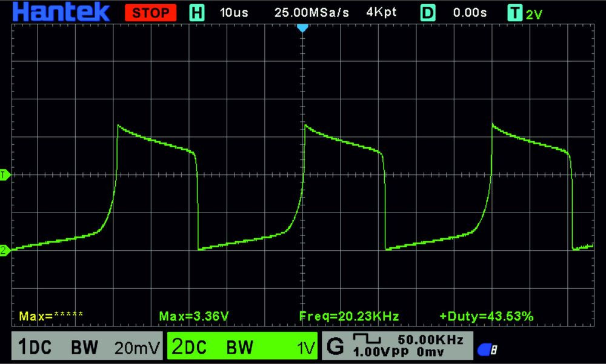Click the green T trigger level marker
Screen dimensions: 606x364
pyautogui.click(x=5, y=174)
